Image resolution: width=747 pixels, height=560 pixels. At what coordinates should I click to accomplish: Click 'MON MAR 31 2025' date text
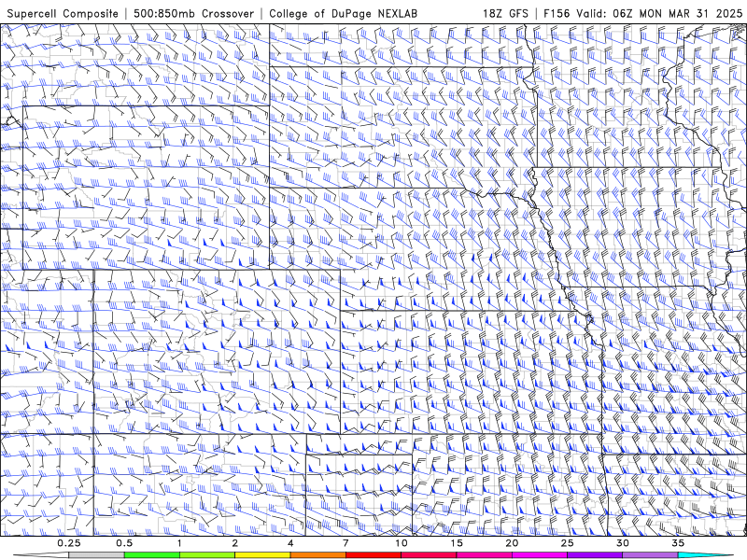click(691, 13)
